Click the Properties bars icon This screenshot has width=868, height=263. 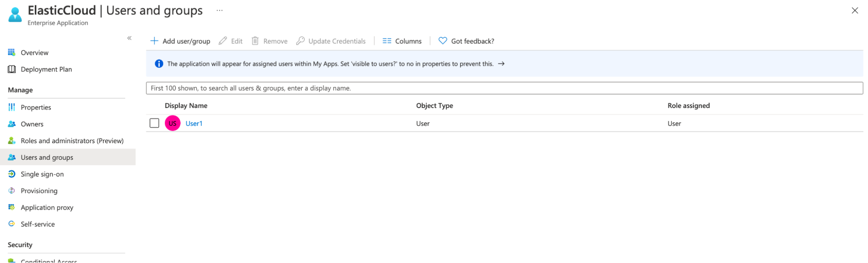(x=12, y=107)
